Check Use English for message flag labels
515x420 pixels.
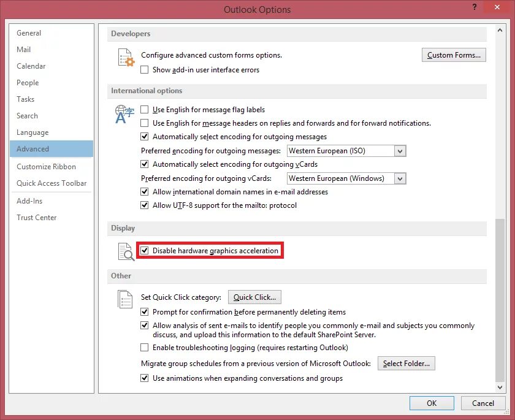pyautogui.click(x=144, y=109)
